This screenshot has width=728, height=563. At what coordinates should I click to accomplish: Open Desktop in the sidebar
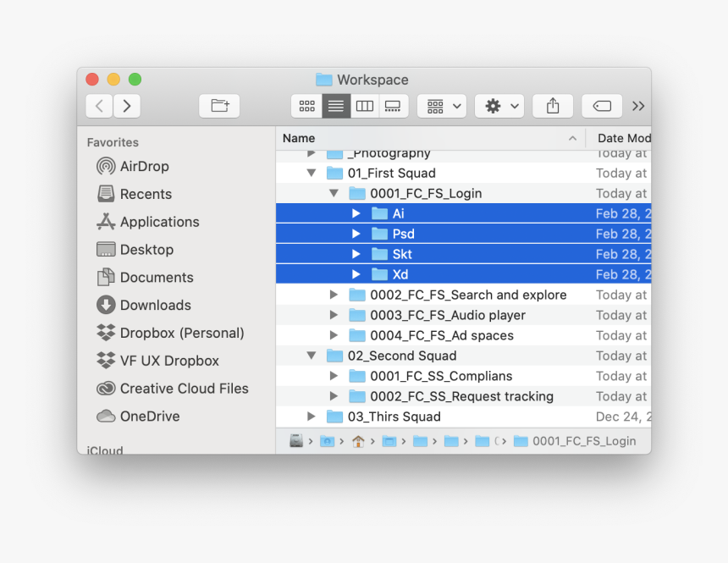click(x=135, y=250)
